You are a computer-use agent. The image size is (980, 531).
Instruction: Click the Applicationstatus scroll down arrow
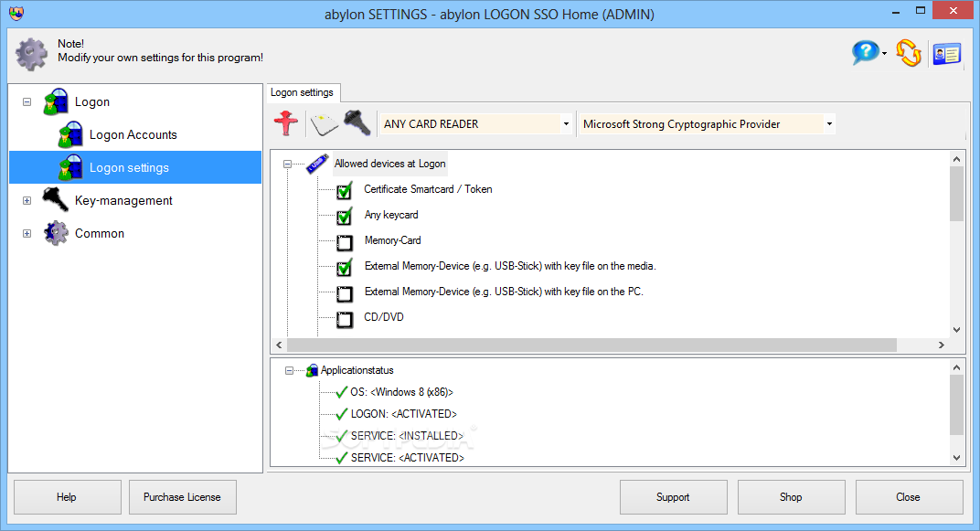pos(956,457)
